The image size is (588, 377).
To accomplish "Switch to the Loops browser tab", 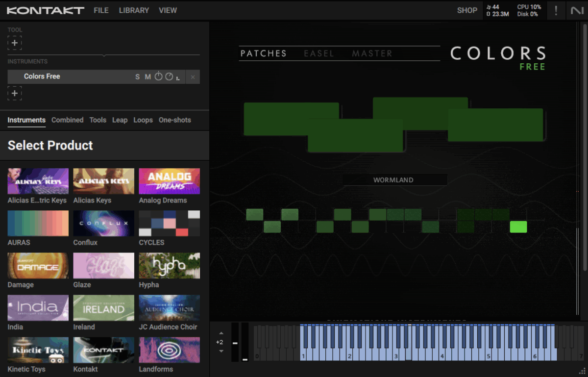I will 143,120.
